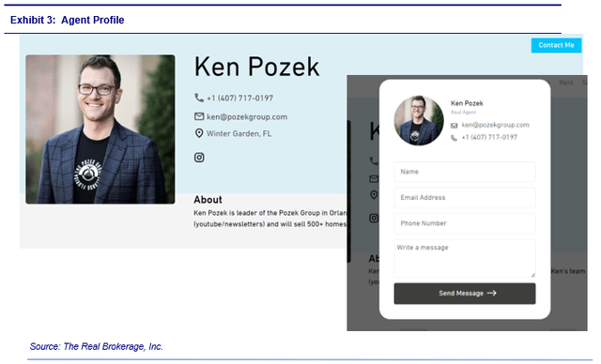The width and height of the screenshot is (601, 364).
Task: Click dimmed phone icon behind the dialog
Action: [x=374, y=160]
